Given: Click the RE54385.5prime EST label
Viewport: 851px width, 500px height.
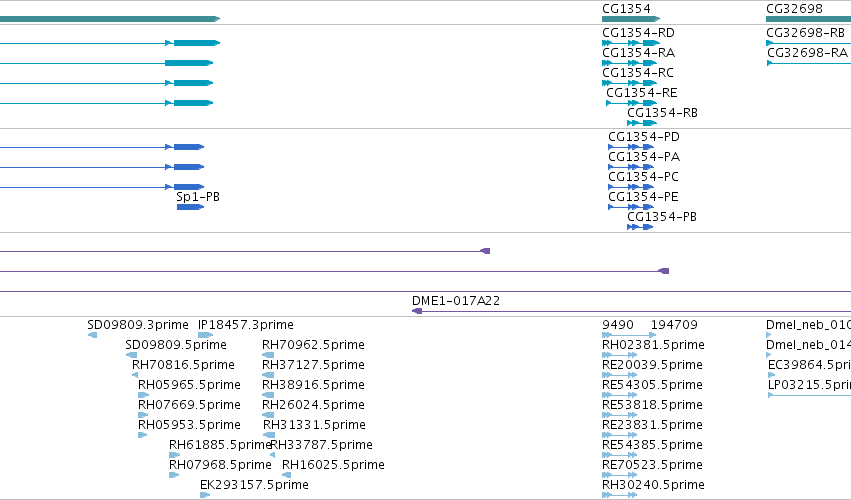Looking at the screenshot, I should [x=652, y=445].
